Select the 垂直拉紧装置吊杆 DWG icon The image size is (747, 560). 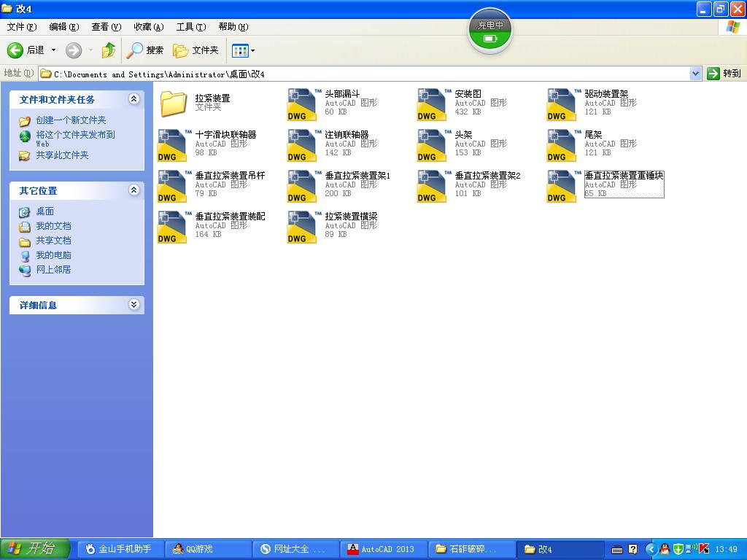[172, 186]
